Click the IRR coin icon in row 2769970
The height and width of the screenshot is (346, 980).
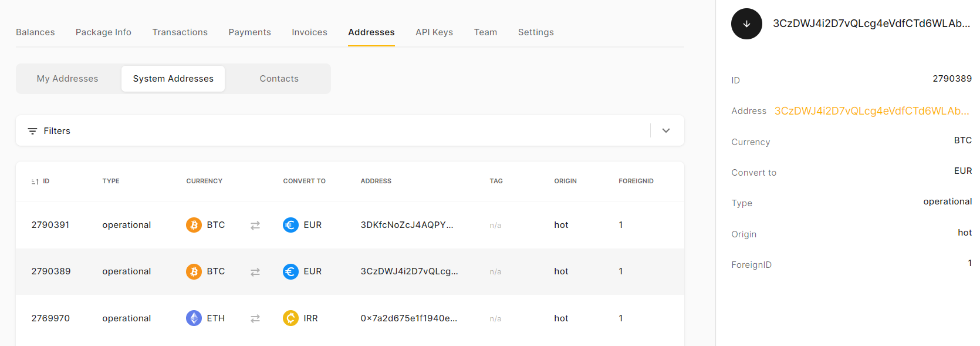[x=290, y=318]
